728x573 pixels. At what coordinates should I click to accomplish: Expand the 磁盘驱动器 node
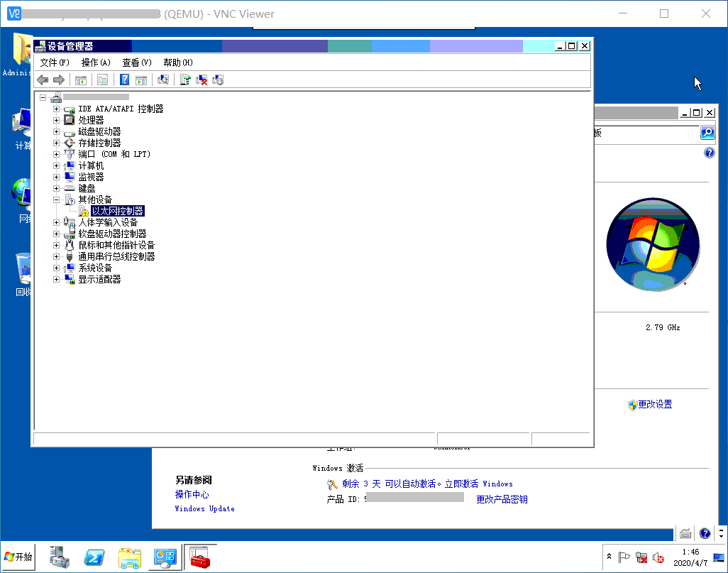click(x=57, y=132)
